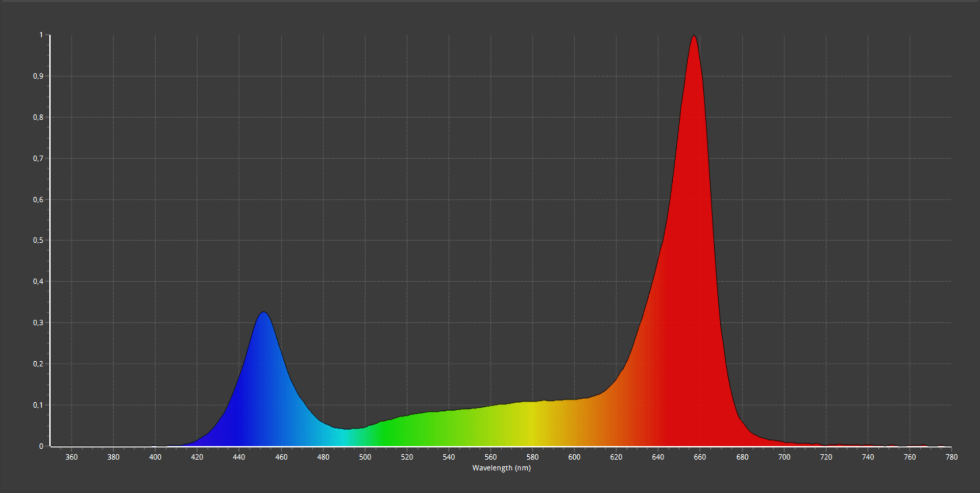980x493 pixels.
Task: Click the 780 label at the x-axis end
Action: click(x=951, y=457)
